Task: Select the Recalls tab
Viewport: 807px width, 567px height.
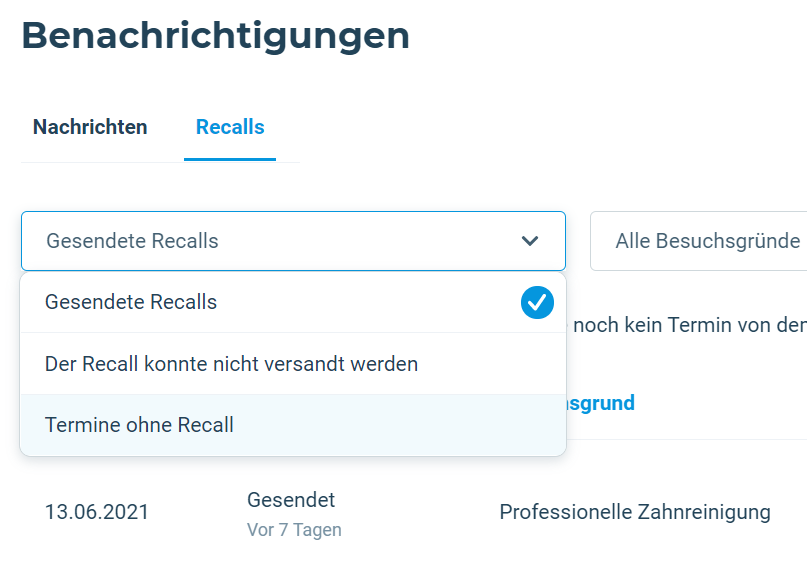Action: (x=230, y=127)
